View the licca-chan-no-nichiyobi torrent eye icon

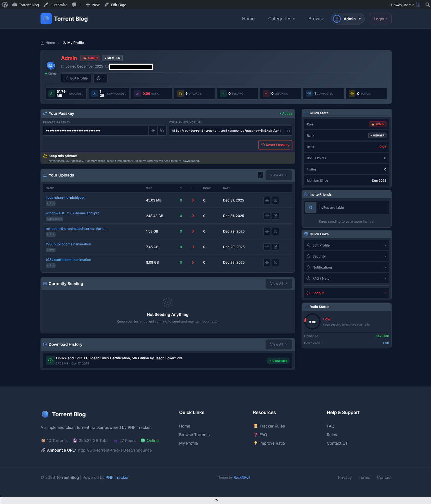[x=267, y=200]
